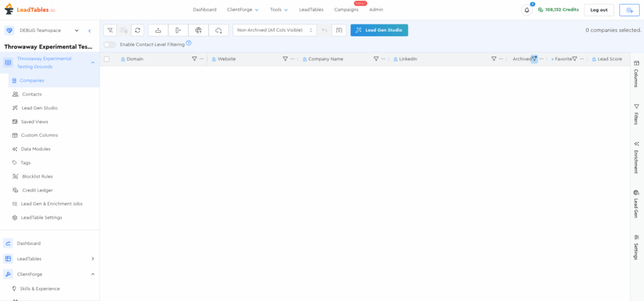The image size is (644, 301).
Task: Click the Lead Gen Studio button
Action: [379, 30]
